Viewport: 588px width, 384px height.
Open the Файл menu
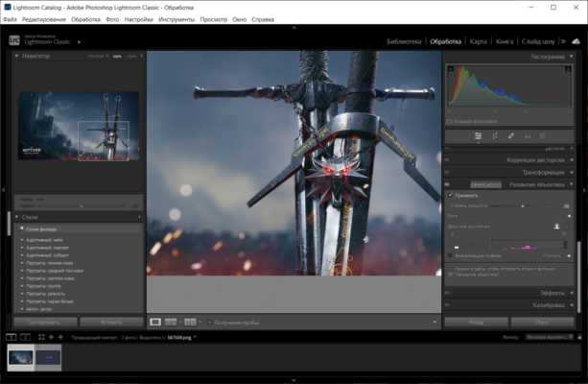(x=10, y=19)
